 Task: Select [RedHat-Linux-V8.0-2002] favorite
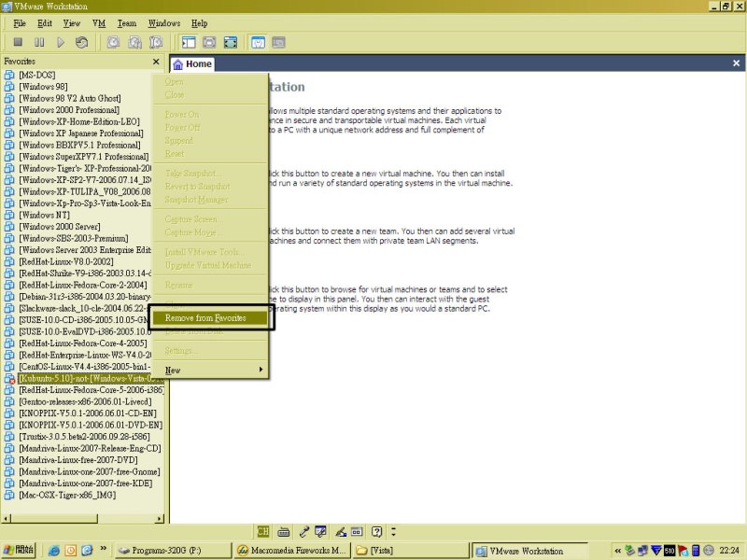[66, 261]
